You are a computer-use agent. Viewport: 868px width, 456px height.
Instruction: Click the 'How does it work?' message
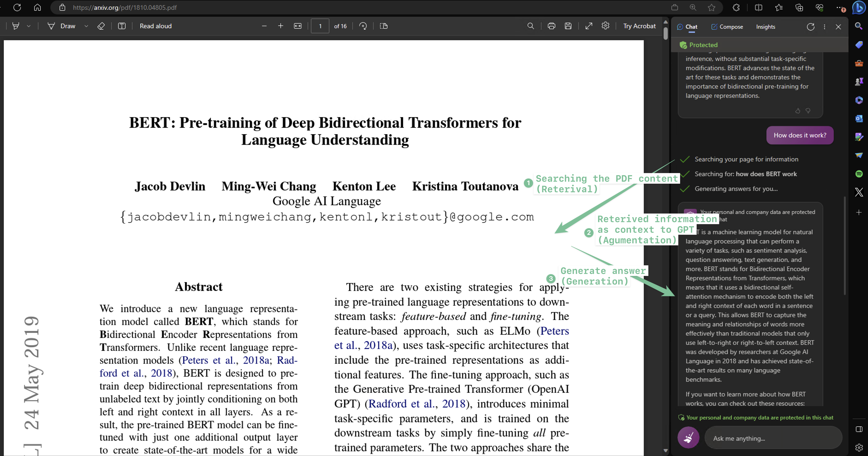tap(800, 135)
